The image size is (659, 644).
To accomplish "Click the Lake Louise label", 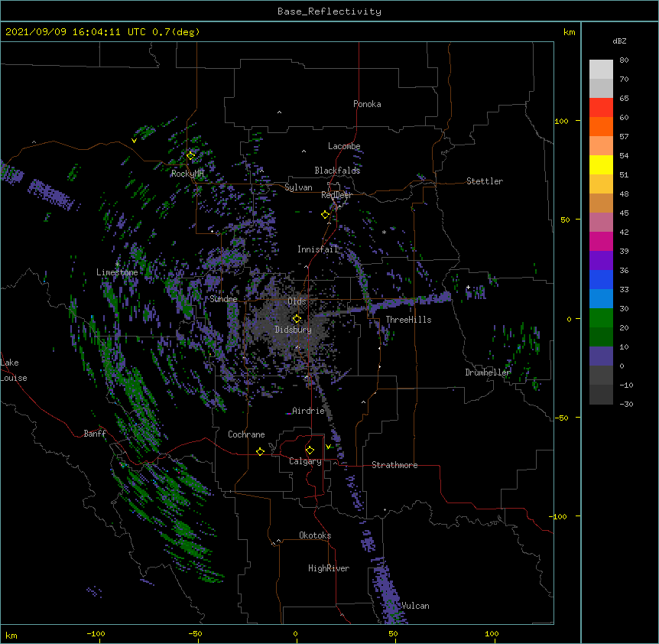I will (14, 370).
